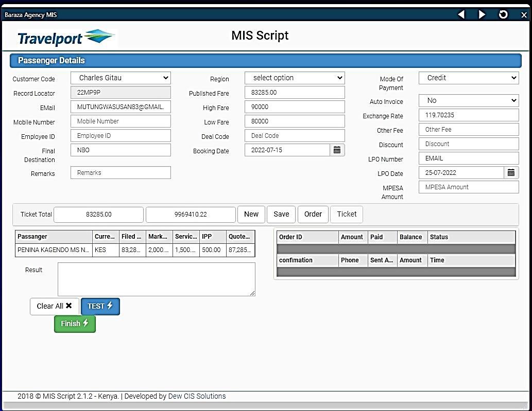
Task: Focus the Mobile Number field
Action: coord(121,121)
